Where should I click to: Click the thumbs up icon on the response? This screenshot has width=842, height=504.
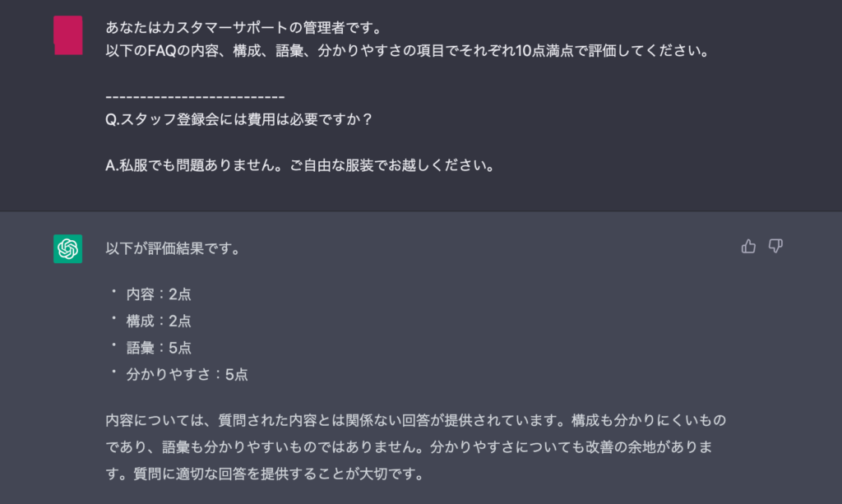pyautogui.click(x=748, y=247)
